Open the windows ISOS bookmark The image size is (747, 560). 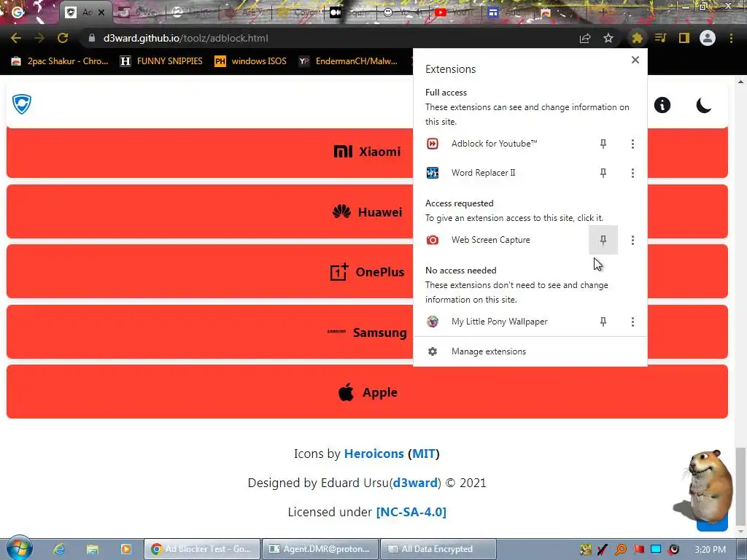[x=251, y=61]
